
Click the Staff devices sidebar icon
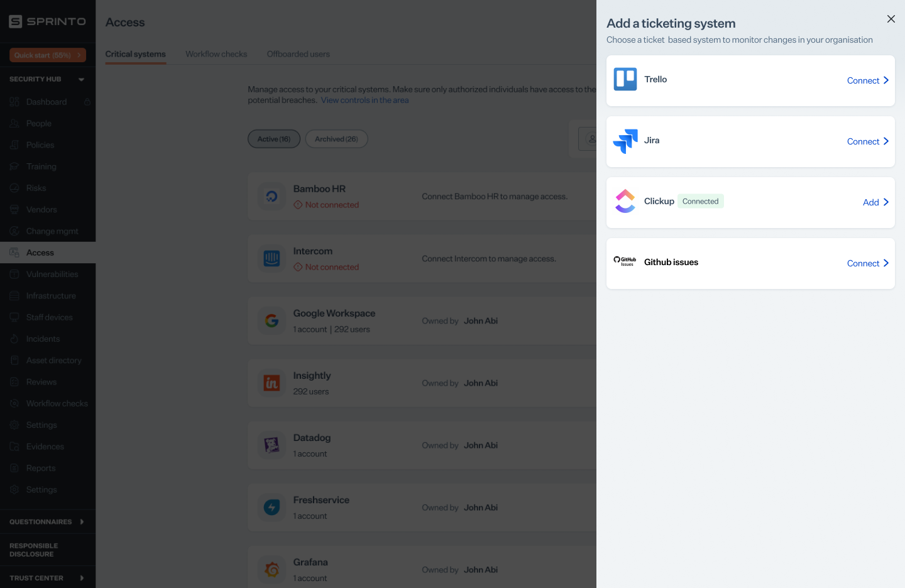tap(14, 317)
